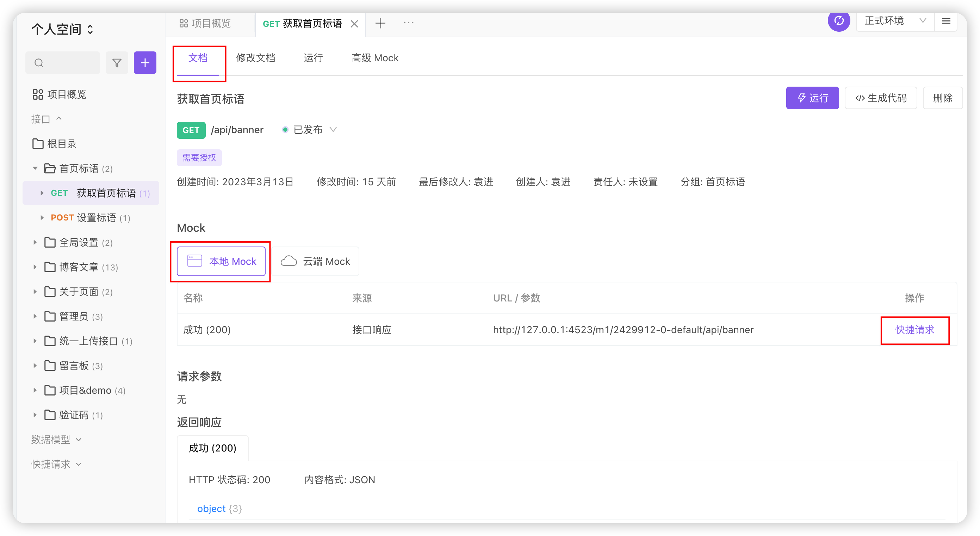Click the 根目录 folder icon
This screenshot has width=980, height=536.
click(x=38, y=144)
